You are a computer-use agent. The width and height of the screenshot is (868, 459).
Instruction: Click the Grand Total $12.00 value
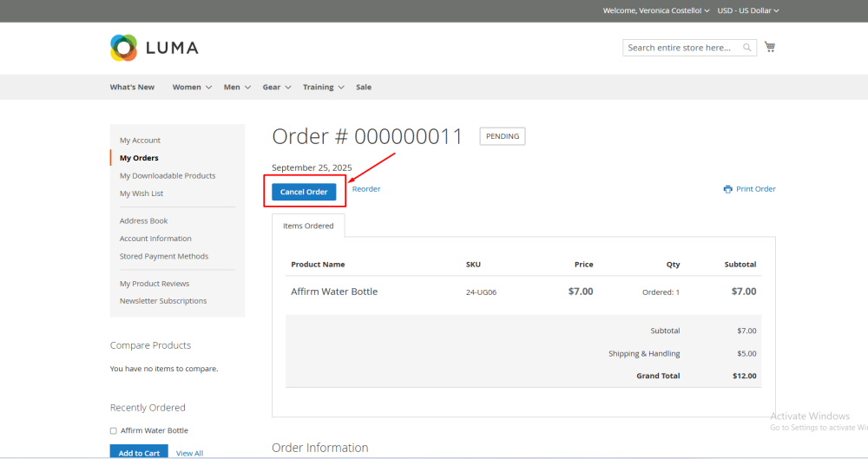click(745, 376)
